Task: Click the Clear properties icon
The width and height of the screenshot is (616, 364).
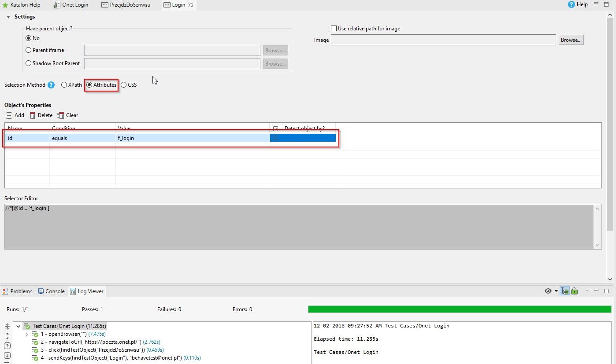Action: (61, 115)
